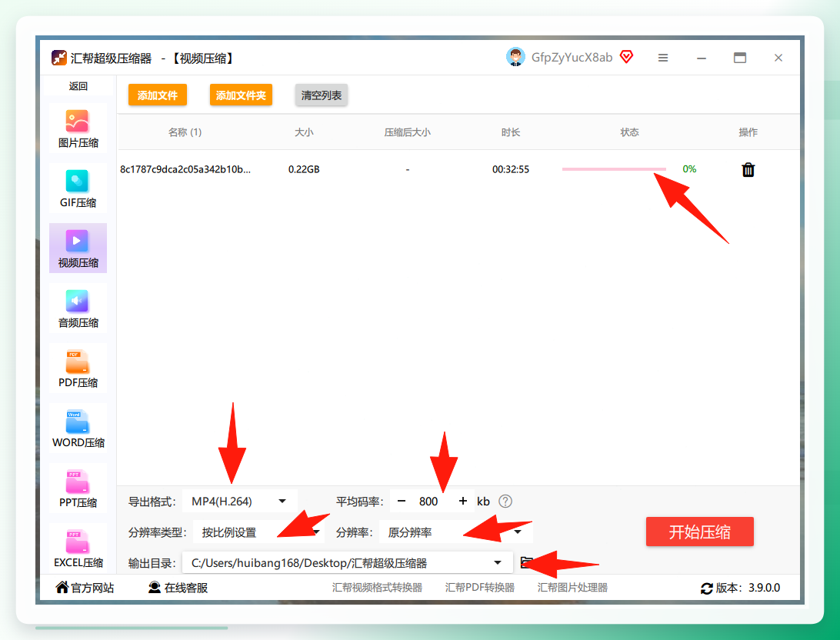Click the 添加文件夹 button
The image size is (840, 640).
pos(241,95)
